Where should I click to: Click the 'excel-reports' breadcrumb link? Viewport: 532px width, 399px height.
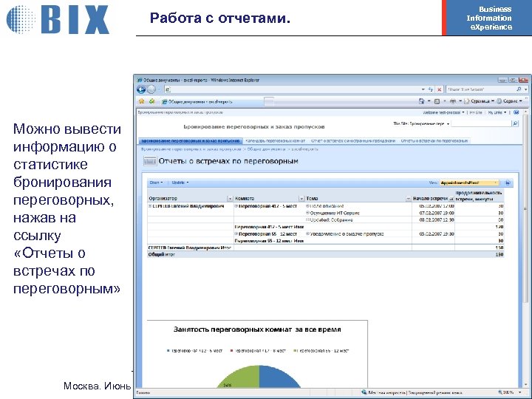304,149
